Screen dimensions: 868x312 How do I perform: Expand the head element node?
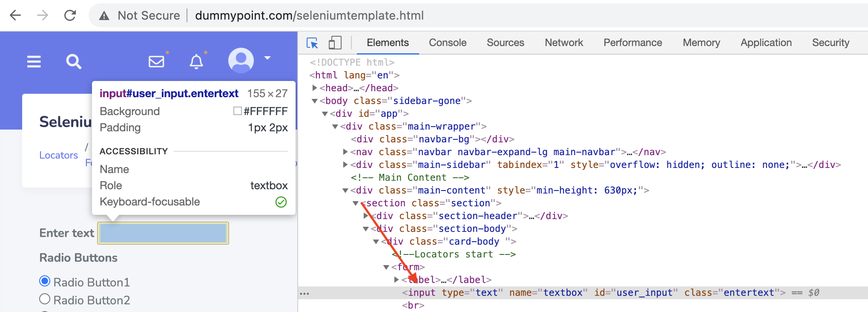(x=315, y=88)
